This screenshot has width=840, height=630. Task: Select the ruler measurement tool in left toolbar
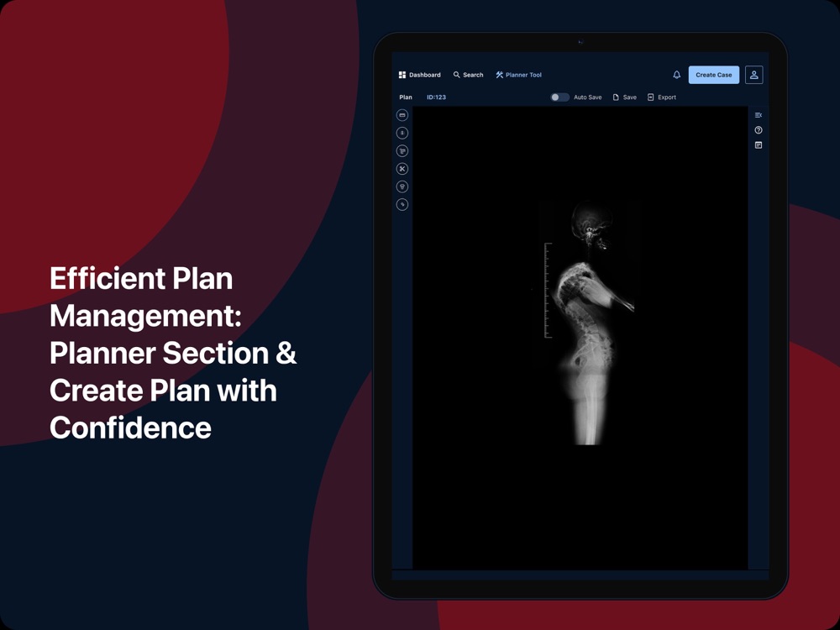tap(402, 115)
